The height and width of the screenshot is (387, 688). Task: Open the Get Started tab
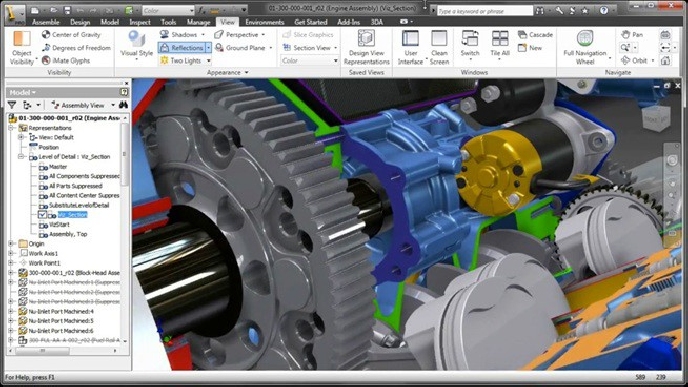311,22
